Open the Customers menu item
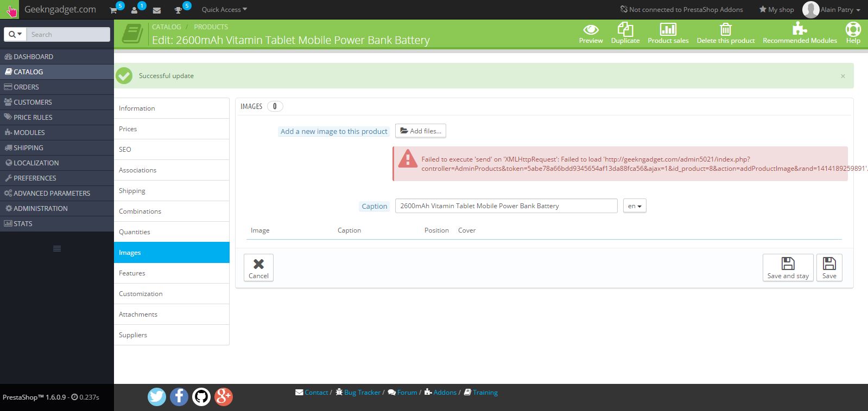The image size is (868, 411). coord(57,102)
